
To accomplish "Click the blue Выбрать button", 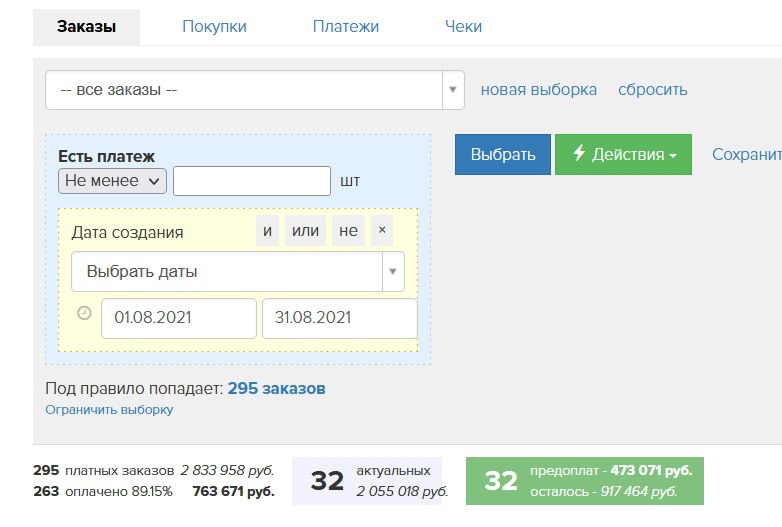I will pyautogui.click(x=503, y=155).
